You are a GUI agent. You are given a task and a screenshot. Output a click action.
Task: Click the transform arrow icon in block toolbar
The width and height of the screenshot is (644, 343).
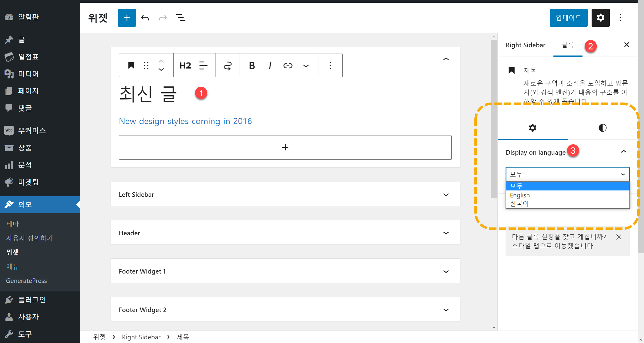coord(227,66)
